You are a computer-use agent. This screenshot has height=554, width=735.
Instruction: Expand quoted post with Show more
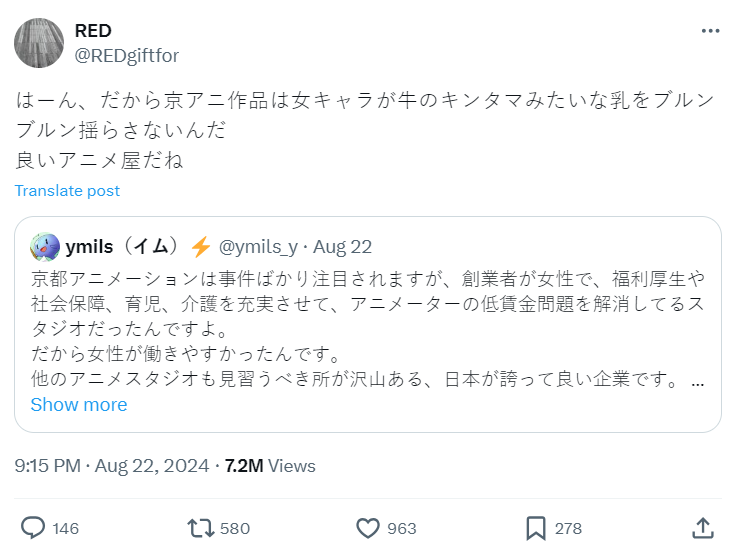(79, 404)
